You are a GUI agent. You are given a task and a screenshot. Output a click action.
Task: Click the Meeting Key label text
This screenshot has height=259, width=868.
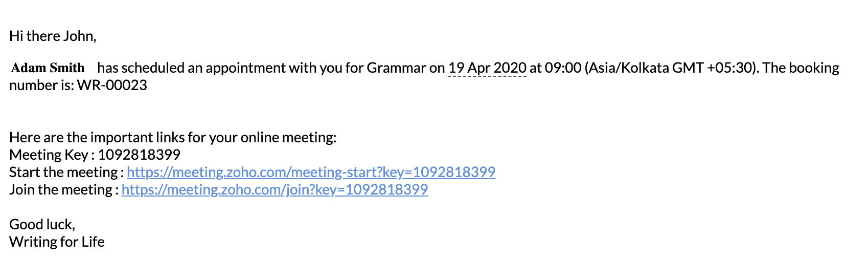click(49, 155)
